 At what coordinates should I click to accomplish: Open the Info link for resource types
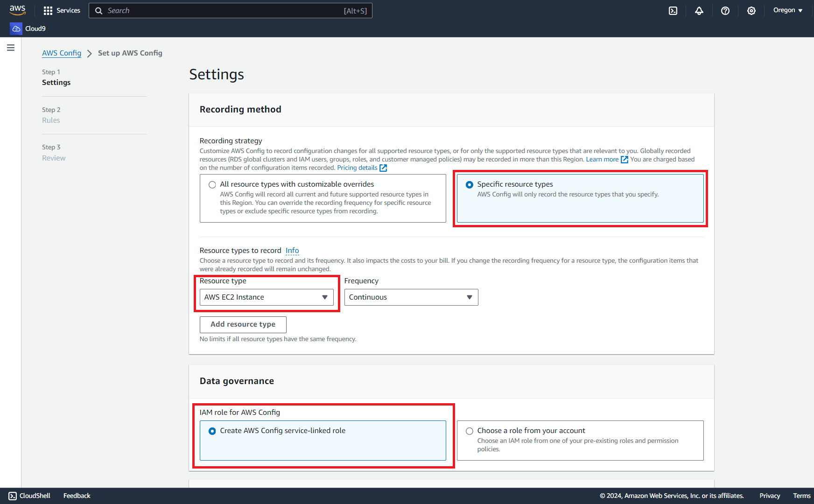click(x=292, y=251)
